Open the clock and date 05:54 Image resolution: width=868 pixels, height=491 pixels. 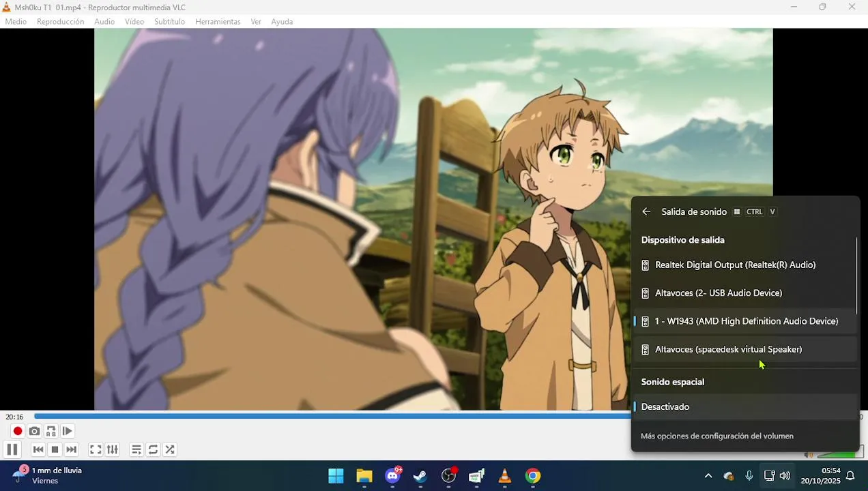pyautogui.click(x=821, y=476)
